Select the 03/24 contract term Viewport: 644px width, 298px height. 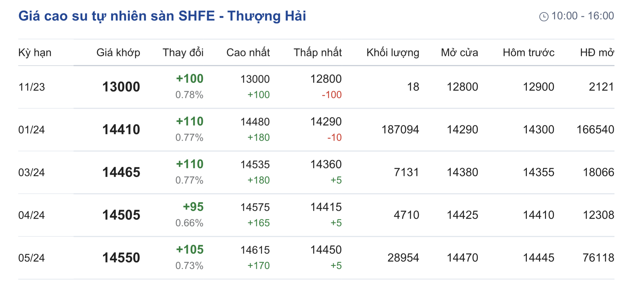(x=31, y=173)
